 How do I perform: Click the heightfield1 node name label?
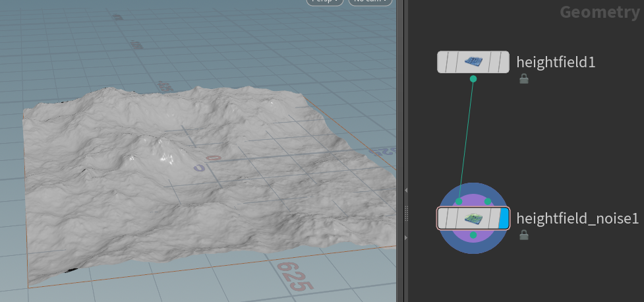(x=556, y=63)
